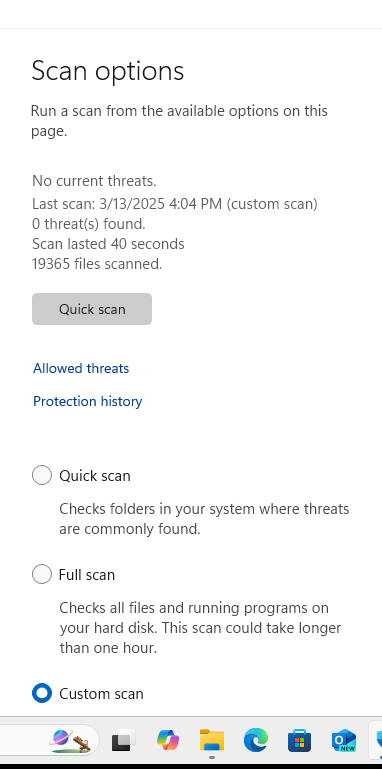The height and width of the screenshot is (769, 382).
Task: Open Outlook (new) taskbar icon
Action: (x=344, y=740)
